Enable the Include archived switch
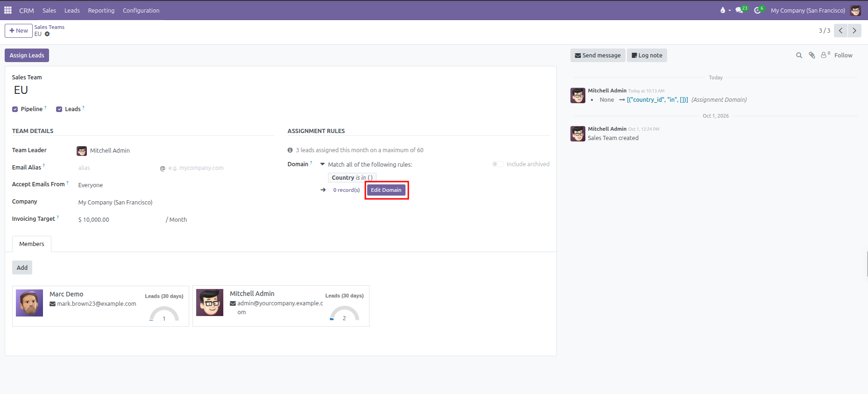This screenshot has width=868, height=394. pyautogui.click(x=498, y=164)
